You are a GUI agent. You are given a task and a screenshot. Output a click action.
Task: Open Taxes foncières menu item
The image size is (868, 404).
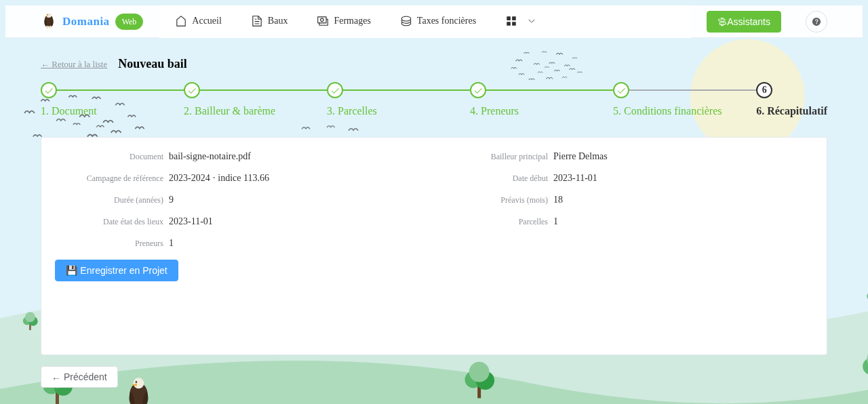coord(438,21)
